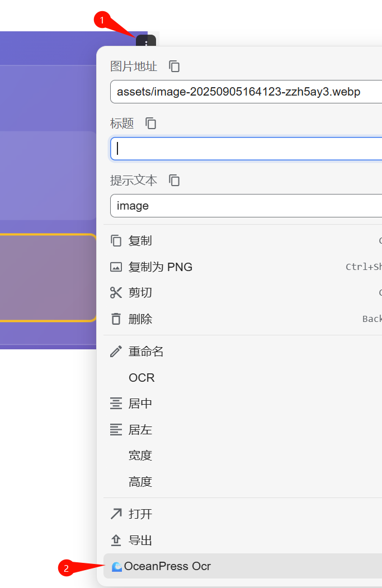The image size is (382, 588).
Task: Copy the image as PNG via picture icon
Action: [116, 267]
